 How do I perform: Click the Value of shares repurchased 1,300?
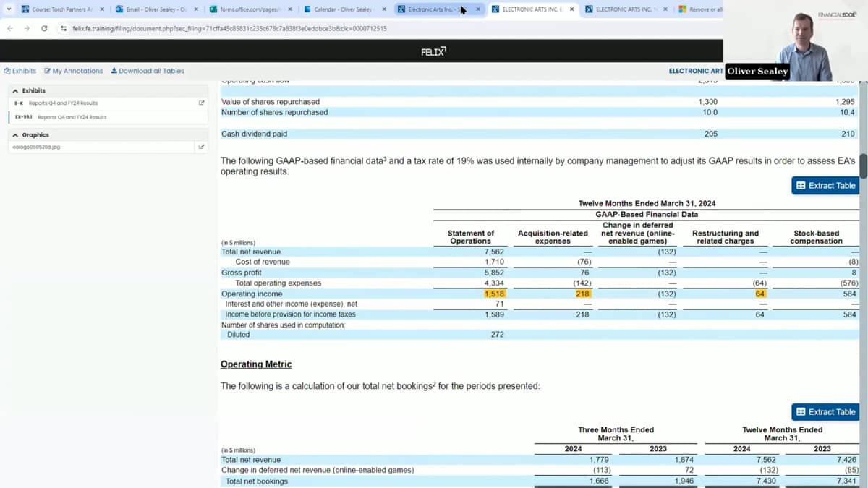click(707, 102)
